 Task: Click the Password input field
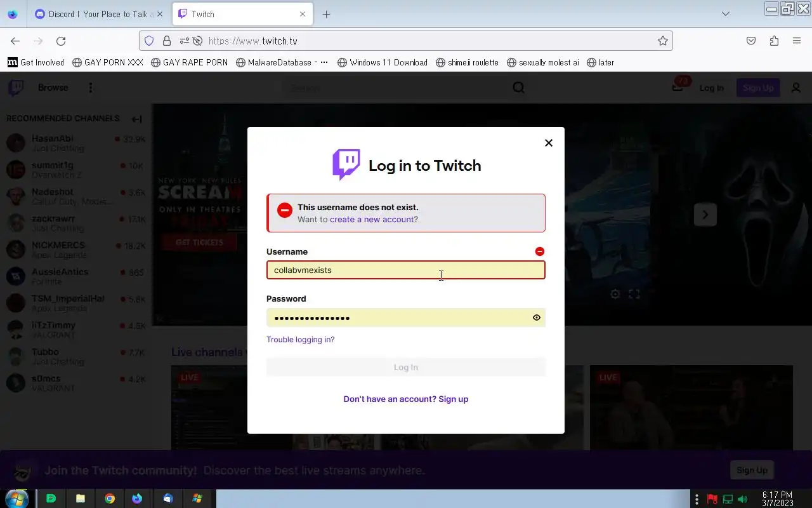406,317
